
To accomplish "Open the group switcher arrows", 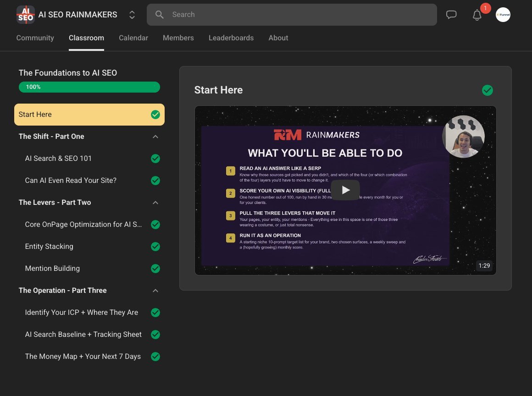I will (x=132, y=15).
